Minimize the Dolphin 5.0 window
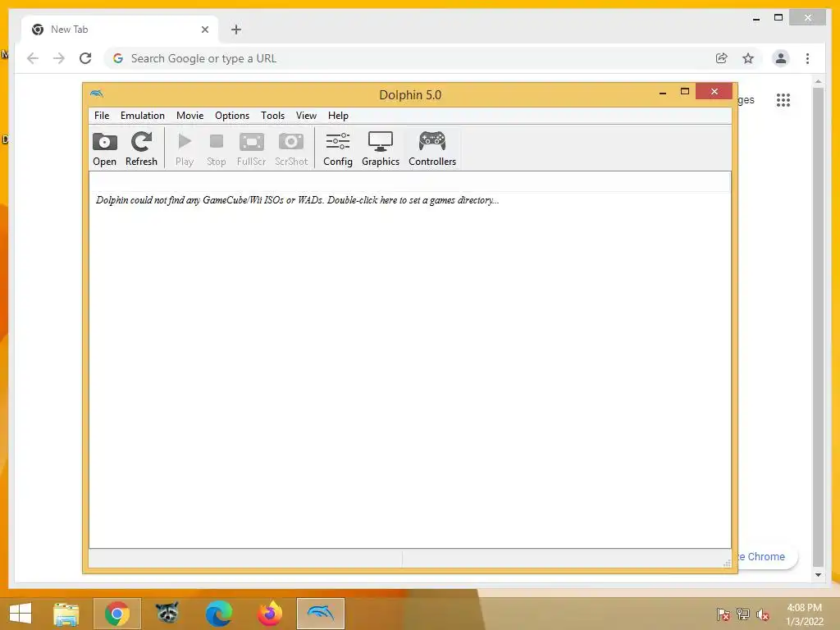This screenshot has height=630, width=840. pos(663,92)
